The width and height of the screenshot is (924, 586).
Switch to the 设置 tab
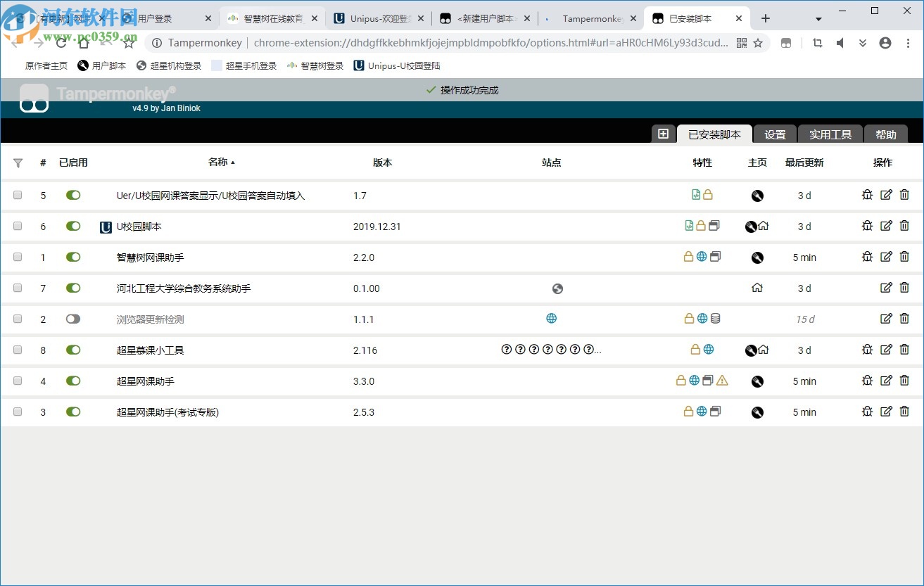pyautogui.click(x=774, y=134)
